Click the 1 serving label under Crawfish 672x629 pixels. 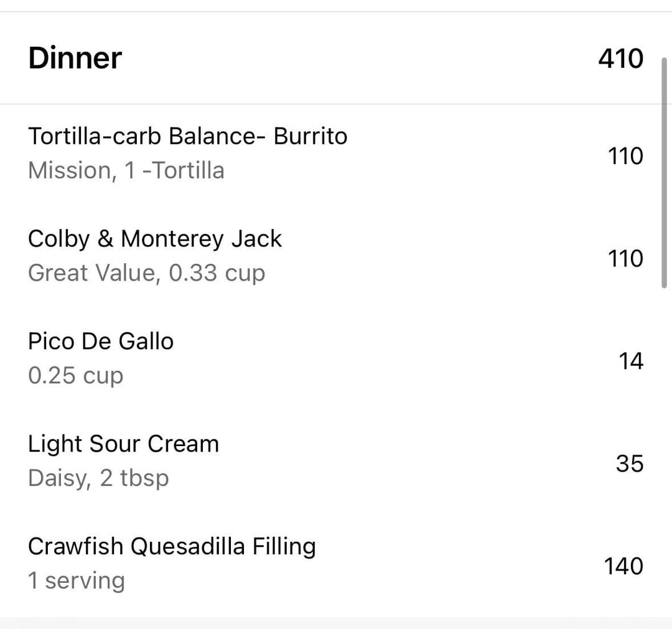(76, 580)
